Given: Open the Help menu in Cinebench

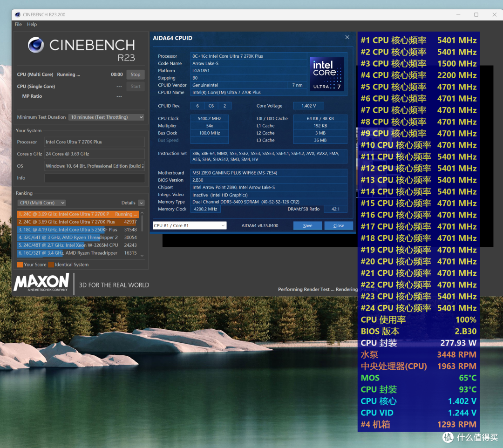Looking at the screenshot, I should pos(32,24).
